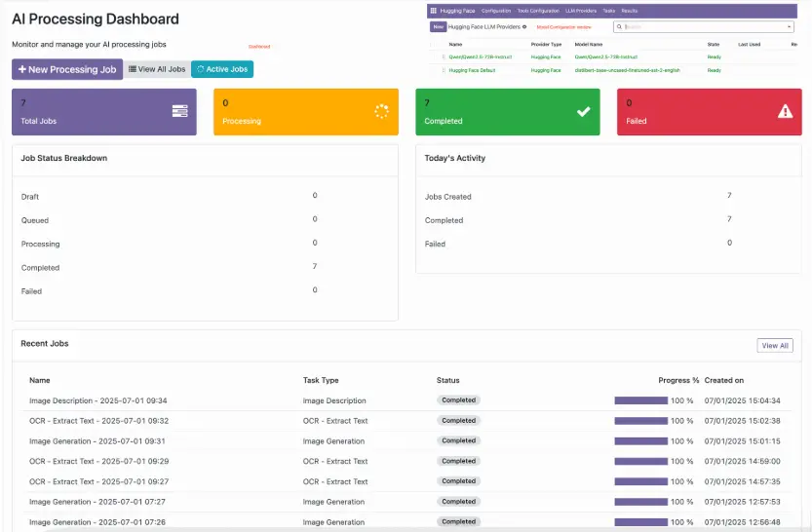The height and width of the screenshot is (532, 812).
Task: Click Draft row in Job Status Breakdown
Action: pyautogui.click(x=205, y=196)
